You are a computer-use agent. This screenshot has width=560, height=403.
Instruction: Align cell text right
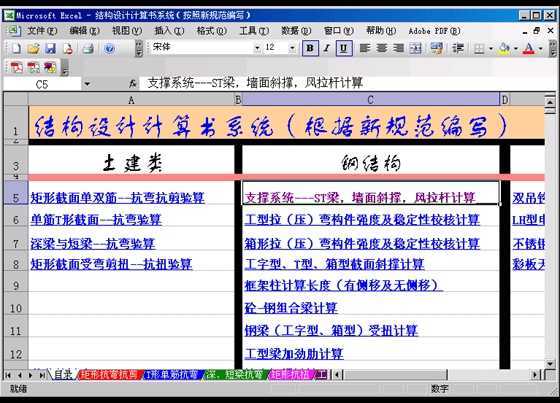[x=399, y=48]
